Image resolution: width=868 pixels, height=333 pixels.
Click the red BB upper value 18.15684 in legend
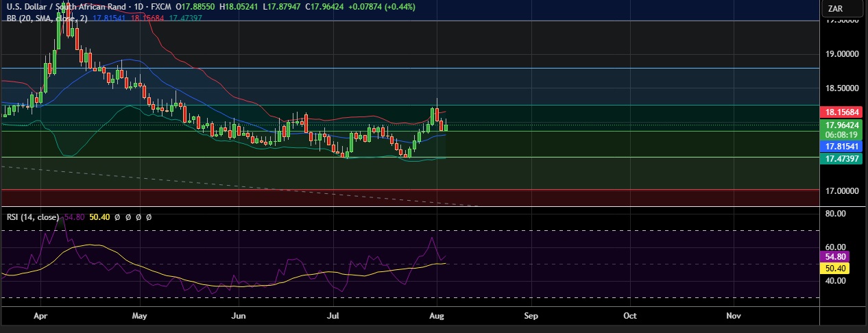(146, 18)
